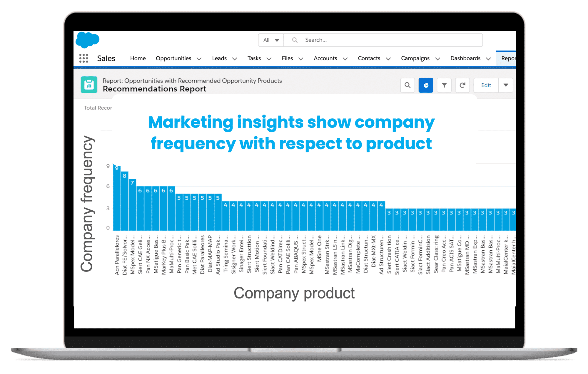Open the Campaigns tab
Viewport: 588px width, 374px height.
(415, 58)
